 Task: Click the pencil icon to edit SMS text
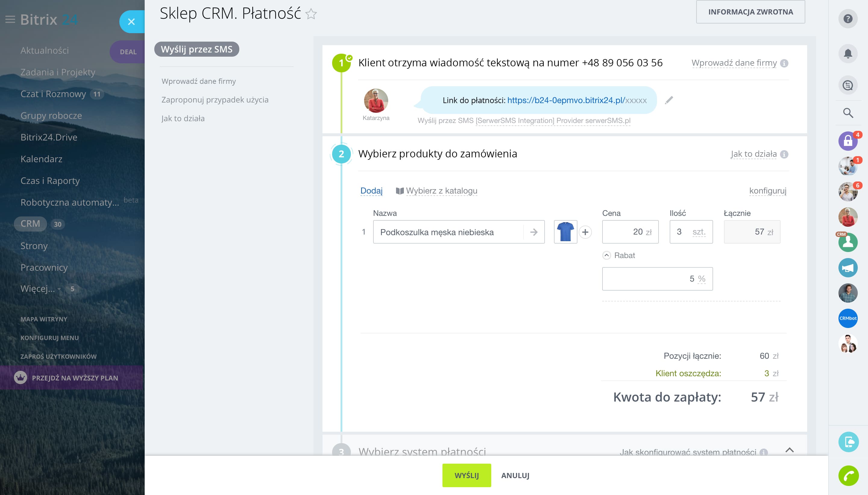point(669,100)
